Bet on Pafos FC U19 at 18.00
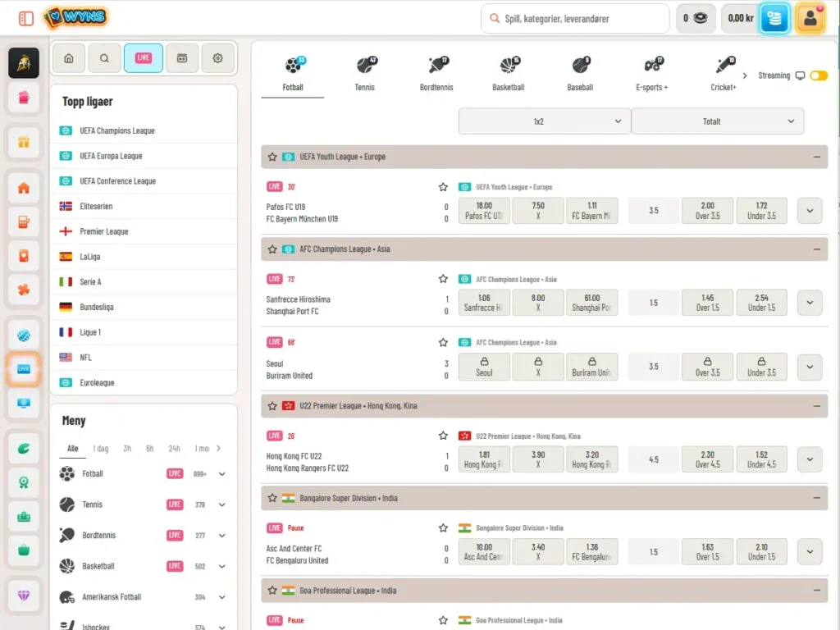The height and width of the screenshot is (630, 840). point(484,211)
